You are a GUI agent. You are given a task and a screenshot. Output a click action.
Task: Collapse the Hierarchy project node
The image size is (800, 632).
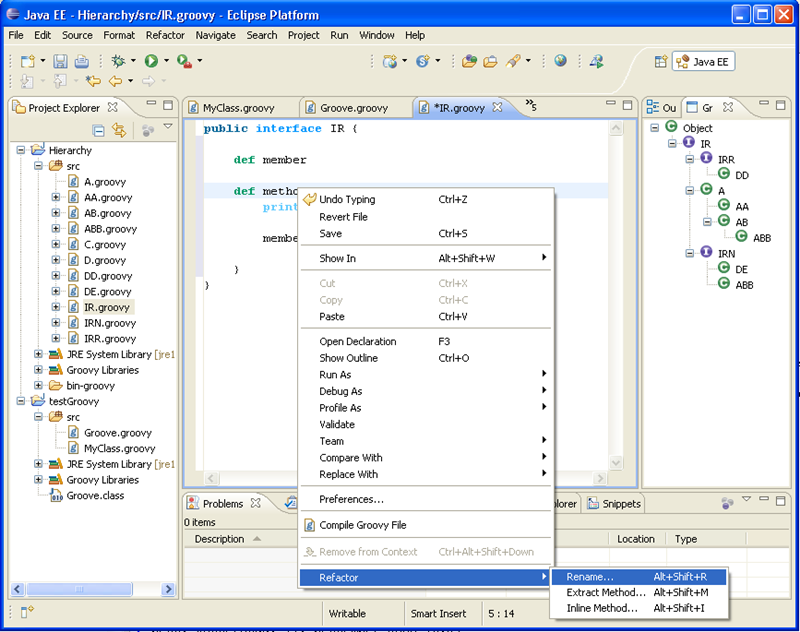22,151
